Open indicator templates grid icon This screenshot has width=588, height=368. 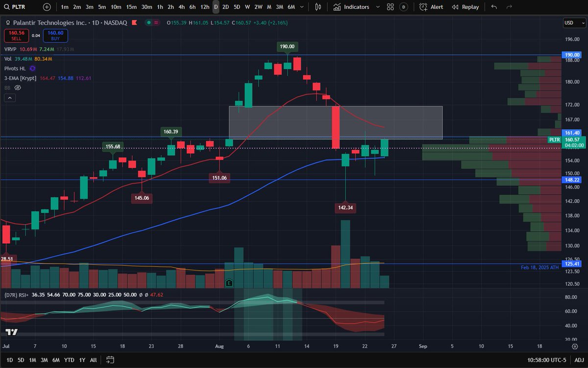pos(390,7)
